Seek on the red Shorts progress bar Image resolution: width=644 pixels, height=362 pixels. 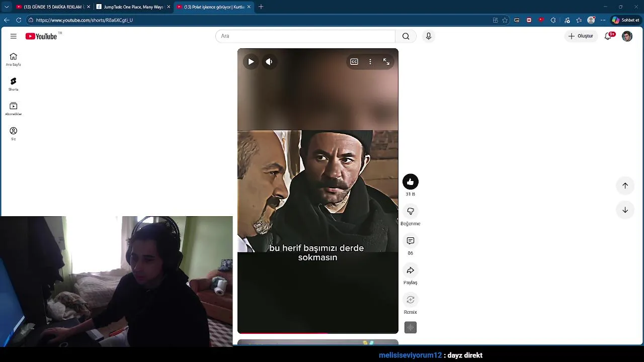pyautogui.click(x=318, y=333)
